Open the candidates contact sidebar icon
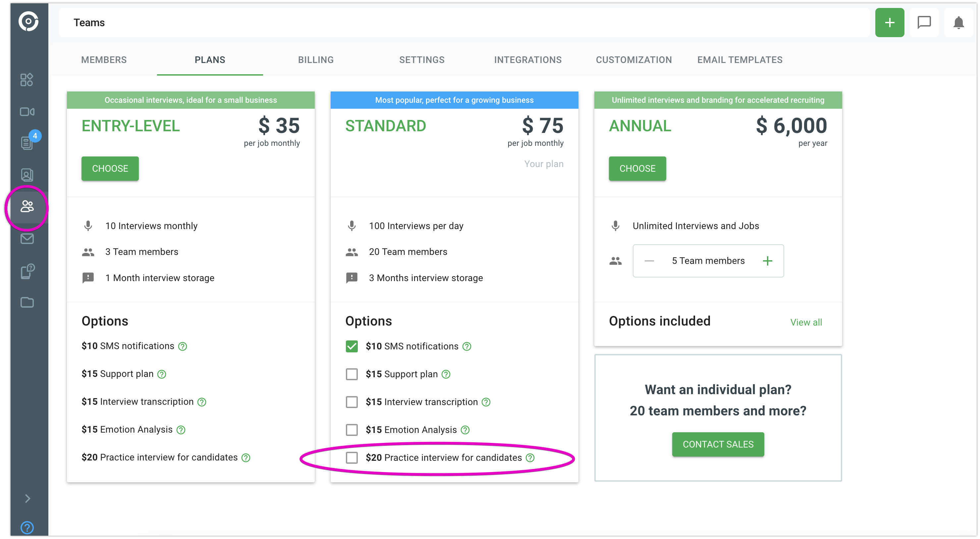This screenshot has height=539, width=980. point(27,175)
